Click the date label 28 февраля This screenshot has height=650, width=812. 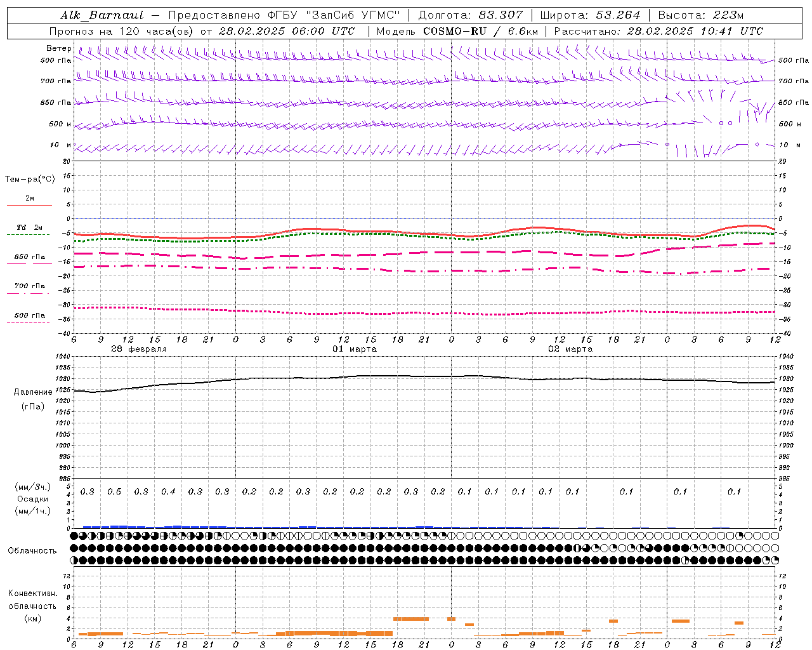pyautogui.click(x=139, y=349)
